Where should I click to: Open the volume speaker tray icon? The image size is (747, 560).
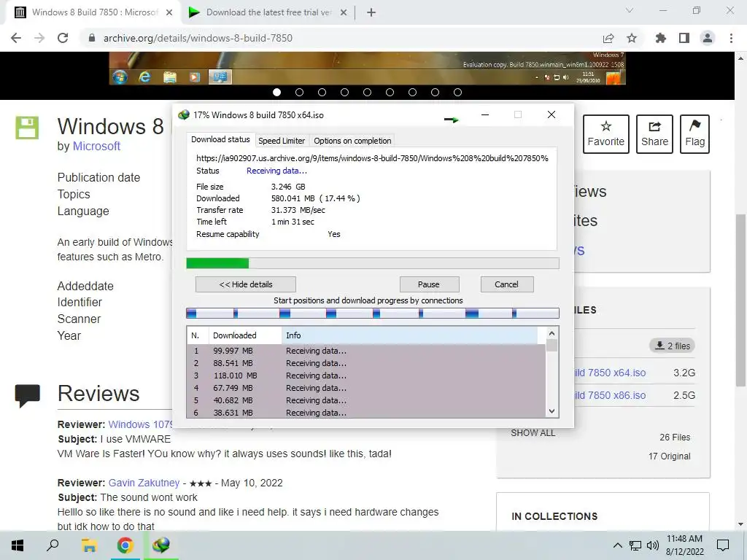pos(653,545)
